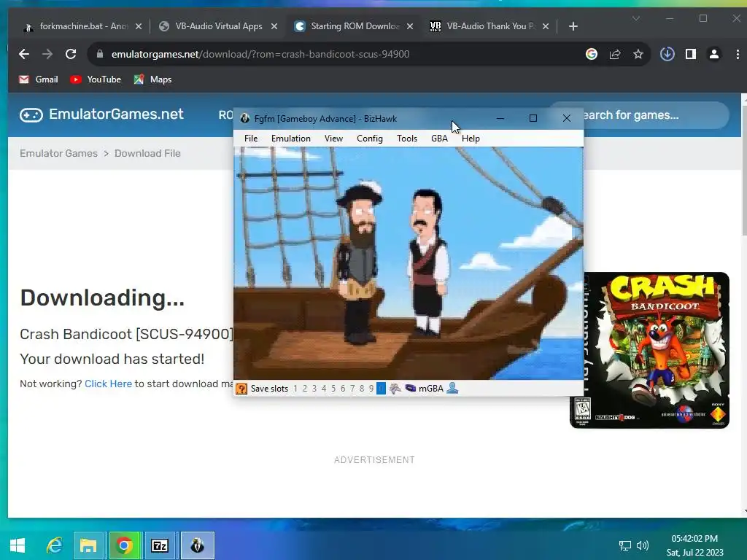Open the Maps bookmark

tap(152, 79)
